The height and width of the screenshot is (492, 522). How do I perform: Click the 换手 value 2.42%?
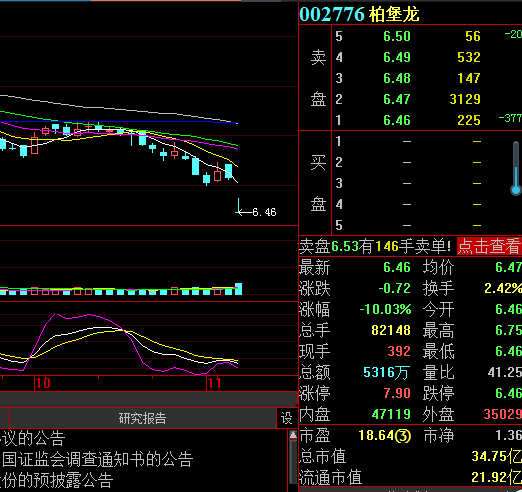click(x=503, y=288)
